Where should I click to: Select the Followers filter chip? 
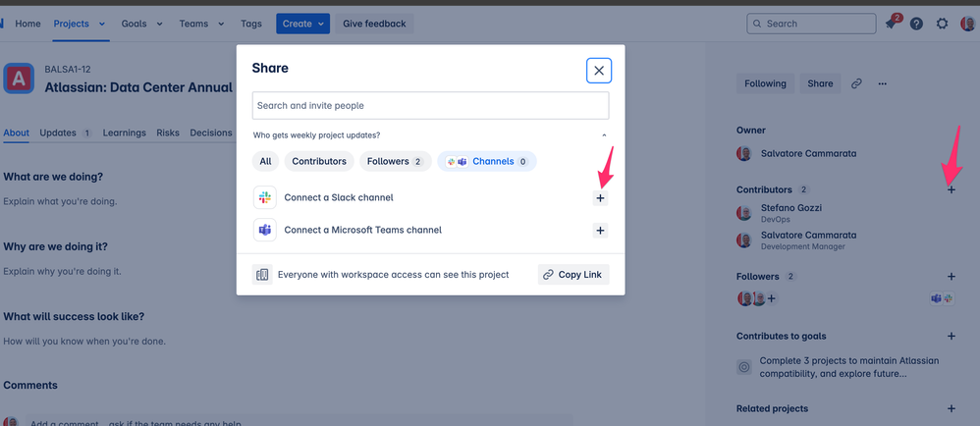395,161
